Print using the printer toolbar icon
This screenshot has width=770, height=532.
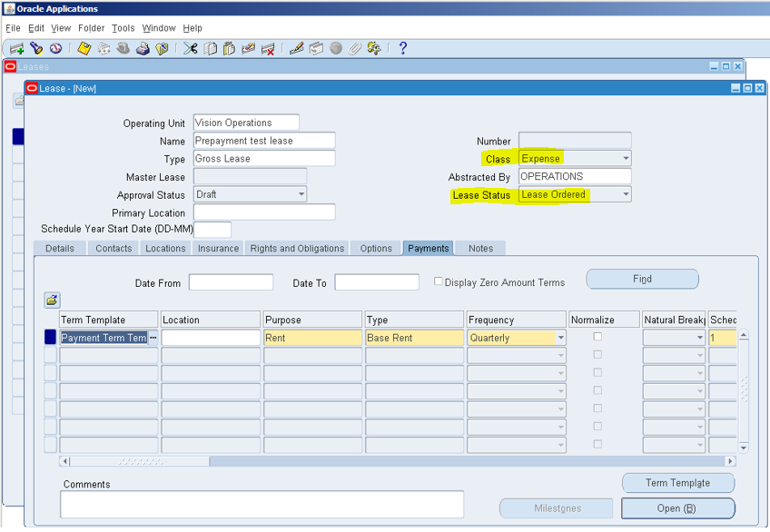[143, 48]
